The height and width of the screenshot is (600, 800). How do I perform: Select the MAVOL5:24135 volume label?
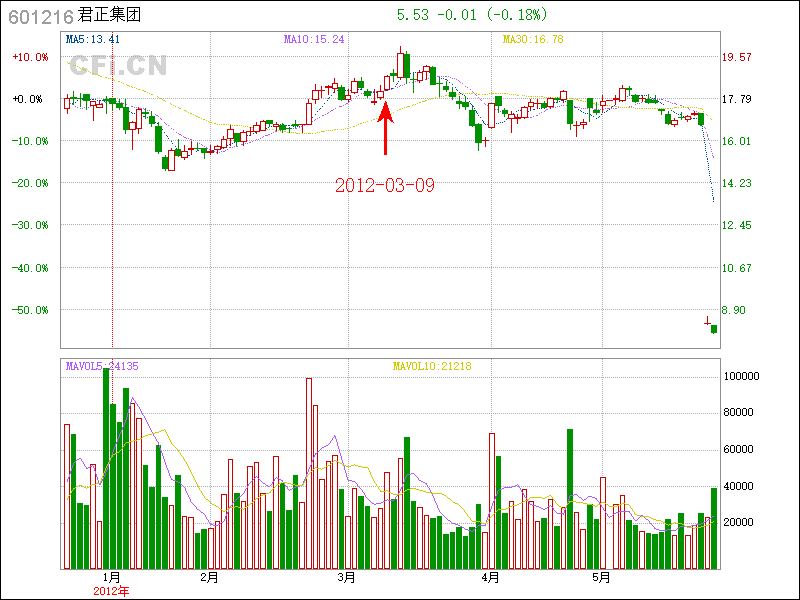[x=102, y=366]
